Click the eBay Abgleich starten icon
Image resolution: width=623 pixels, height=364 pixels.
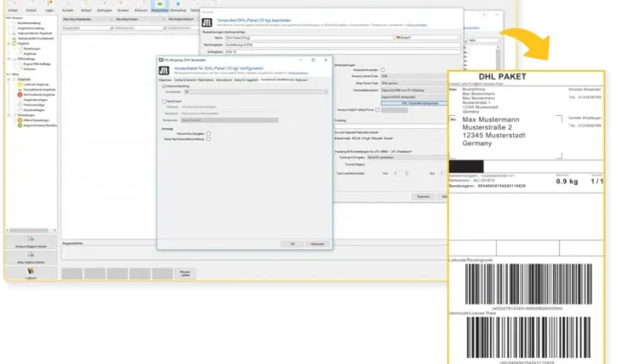tap(30, 255)
